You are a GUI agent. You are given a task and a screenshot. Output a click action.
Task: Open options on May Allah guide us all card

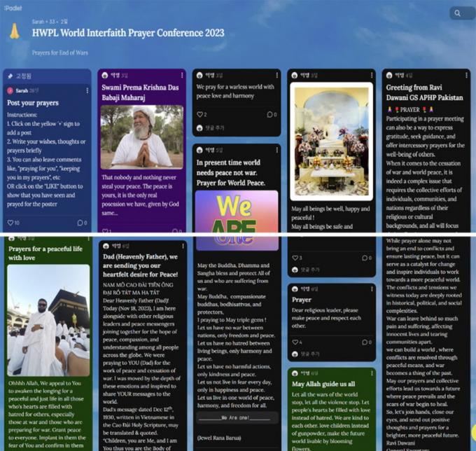coord(372,373)
